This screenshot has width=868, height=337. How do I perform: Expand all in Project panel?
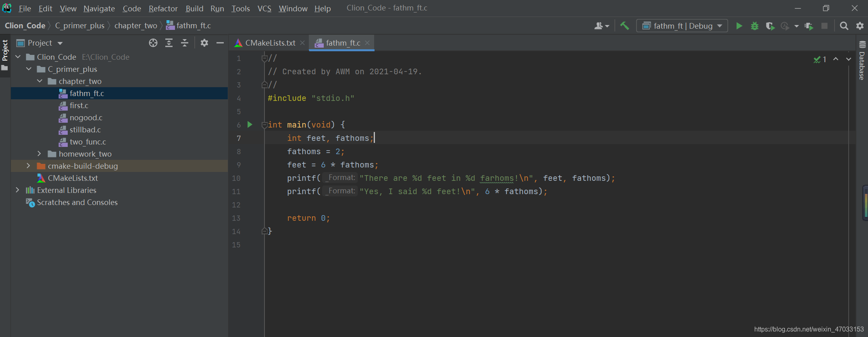(169, 43)
